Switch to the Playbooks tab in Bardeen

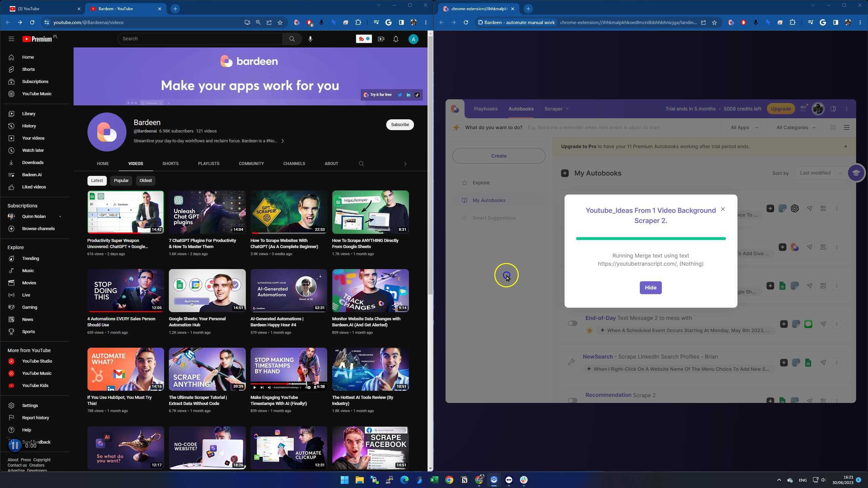[486, 109]
